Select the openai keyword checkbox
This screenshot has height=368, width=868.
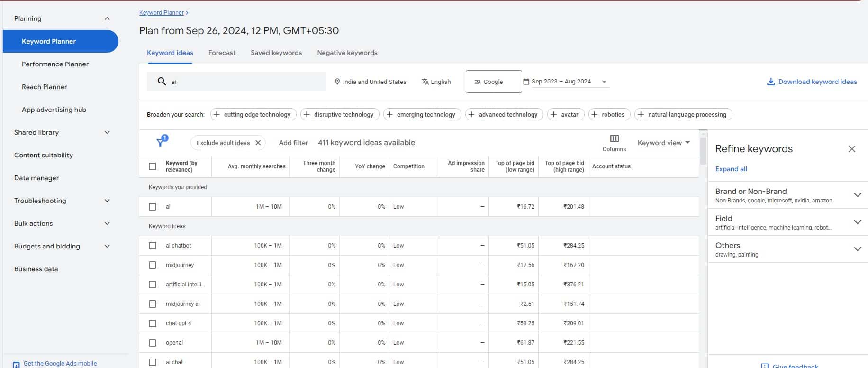153,343
